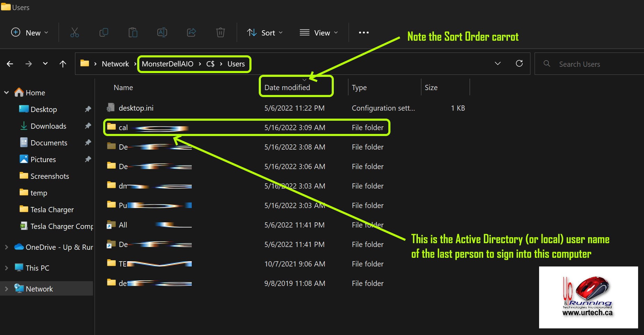Click the Search Users input field
This screenshot has height=335, width=644.
pyautogui.click(x=591, y=64)
